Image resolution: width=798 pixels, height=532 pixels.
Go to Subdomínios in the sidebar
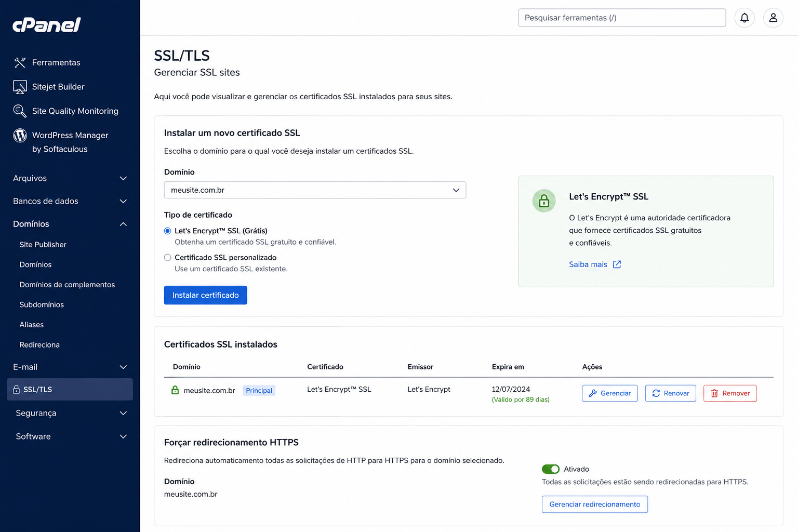tap(42, 304)
